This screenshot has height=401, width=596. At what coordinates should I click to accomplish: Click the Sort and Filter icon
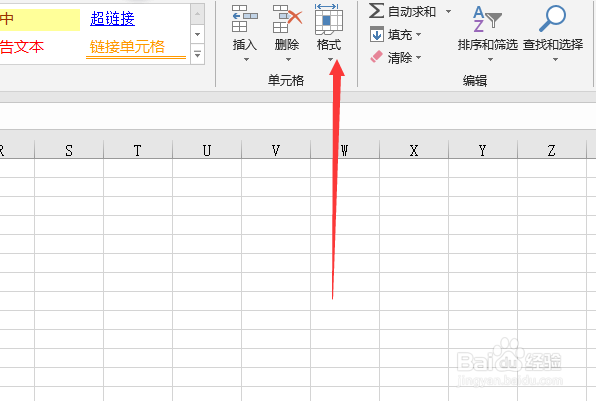487,19
